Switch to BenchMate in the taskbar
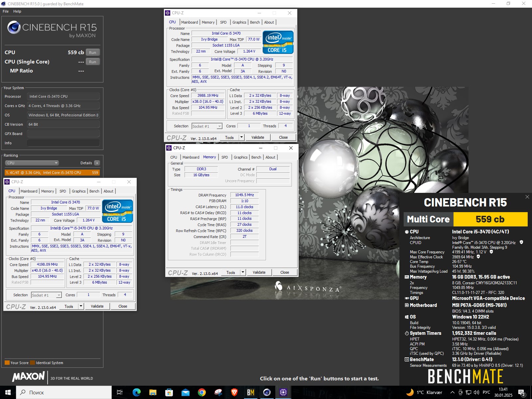 pyautogui.click(x=250, y=392)
